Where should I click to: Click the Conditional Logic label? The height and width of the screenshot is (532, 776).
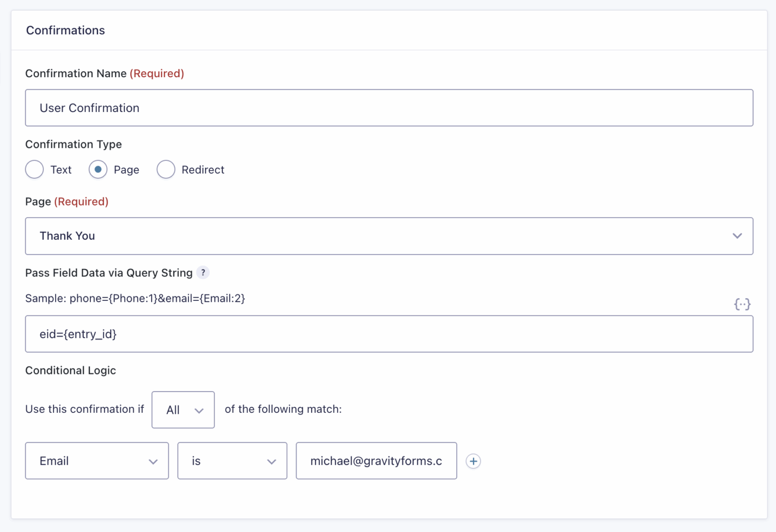coord(70,370)
